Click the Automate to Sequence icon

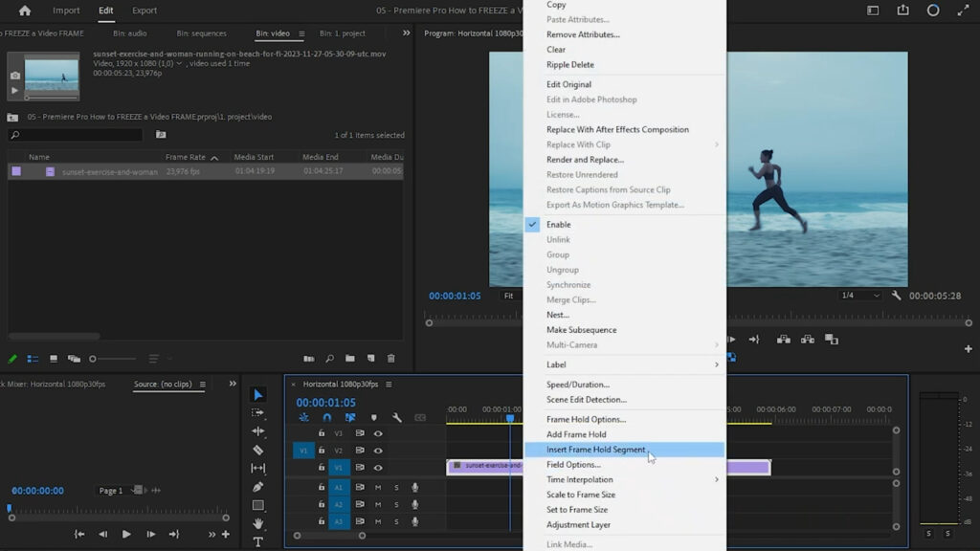tap(309, 359)
